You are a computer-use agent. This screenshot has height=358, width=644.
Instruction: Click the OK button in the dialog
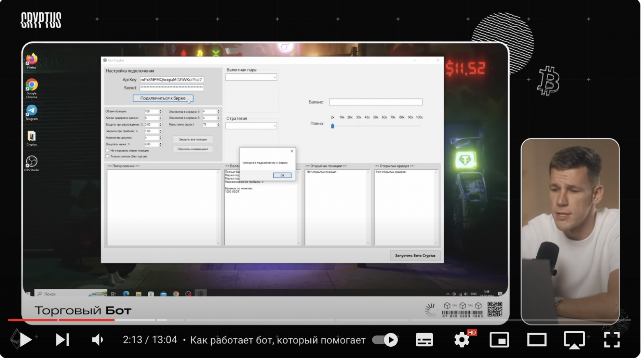click(x=282, y=175)
